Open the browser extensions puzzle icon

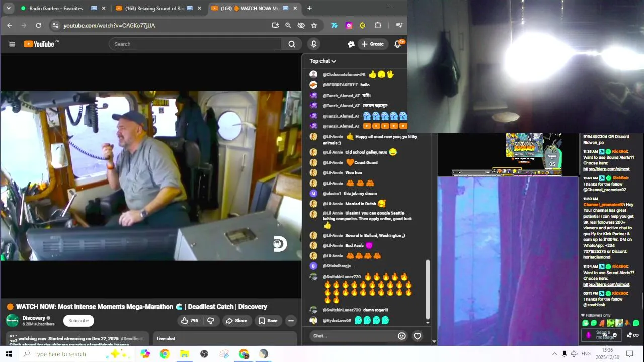378,25
